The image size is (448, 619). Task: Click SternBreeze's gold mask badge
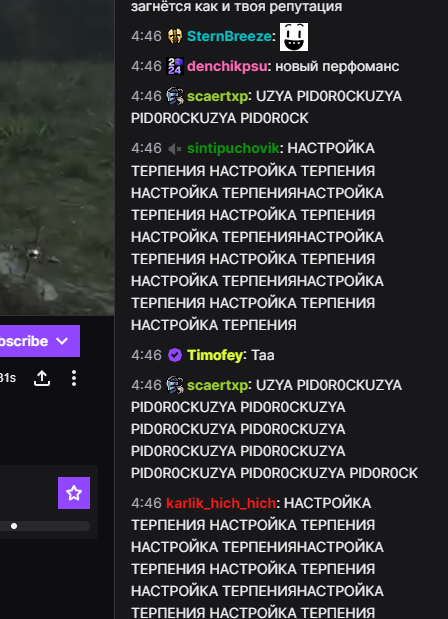point(175,36)
